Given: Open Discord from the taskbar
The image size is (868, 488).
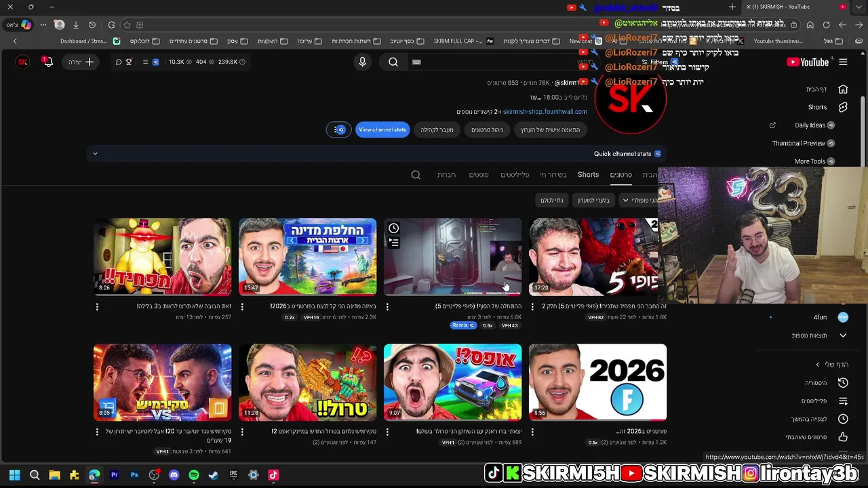Looking at the screenshot, I should [x=174, y=475].
